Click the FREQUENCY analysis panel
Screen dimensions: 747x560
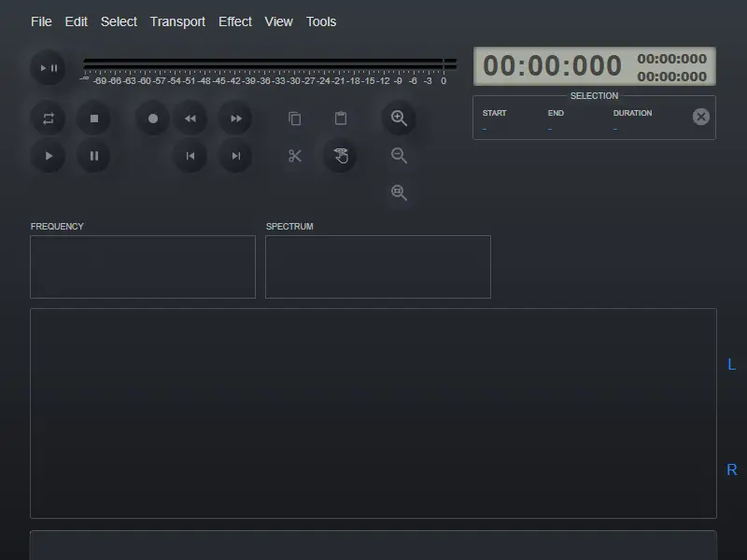pyautogui.click(x=143, y=267)
